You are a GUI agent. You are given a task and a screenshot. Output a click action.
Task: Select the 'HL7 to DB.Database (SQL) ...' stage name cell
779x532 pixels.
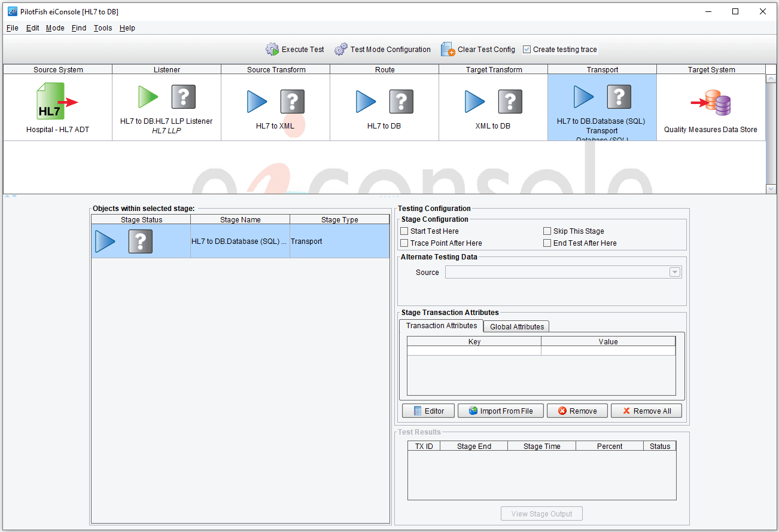point(241,241)
